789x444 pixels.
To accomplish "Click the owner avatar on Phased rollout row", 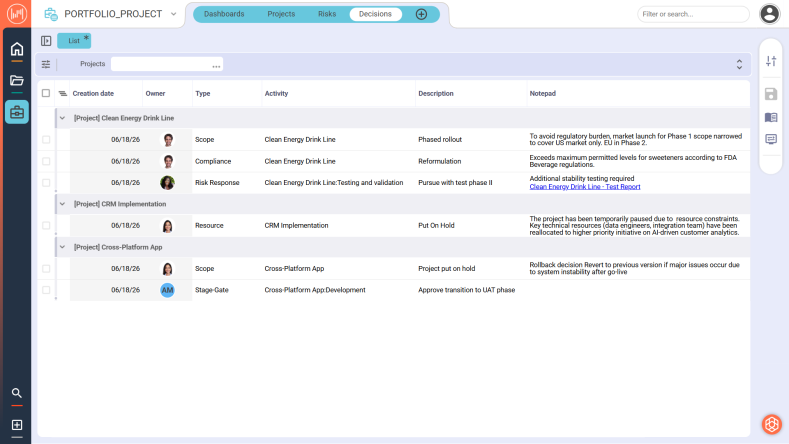I will pyautogui.click(x=168, y=139).
